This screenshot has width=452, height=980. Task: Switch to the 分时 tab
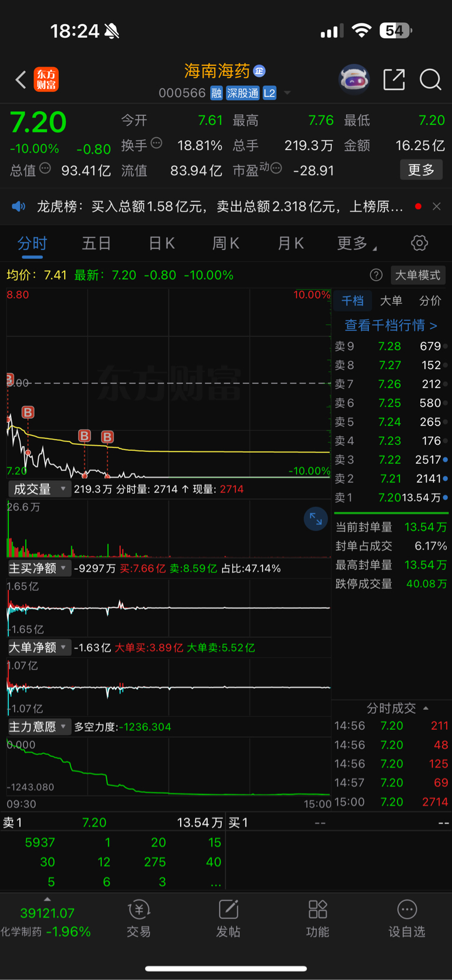click(32, 243)
